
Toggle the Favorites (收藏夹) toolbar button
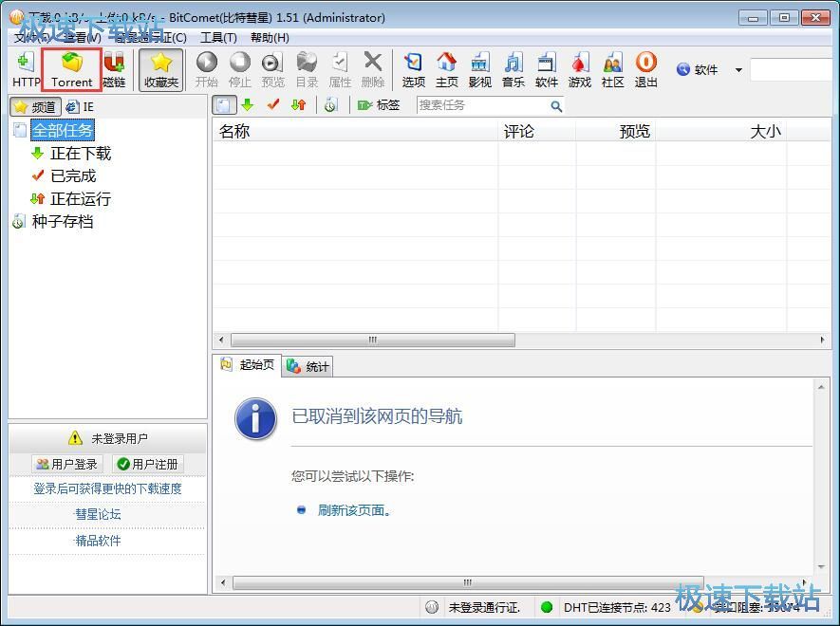point(160,69)
